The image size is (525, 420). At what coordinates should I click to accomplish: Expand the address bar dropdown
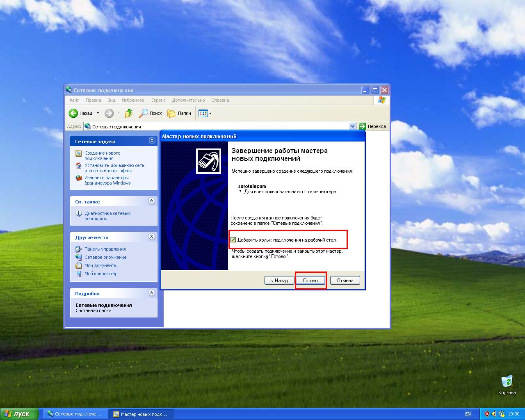tap(352, 126)
